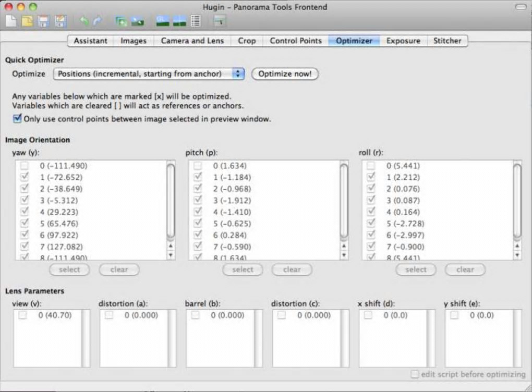The image size is (532, 392).
Task: Redo using the blue arrow icon
Action: 98,21
